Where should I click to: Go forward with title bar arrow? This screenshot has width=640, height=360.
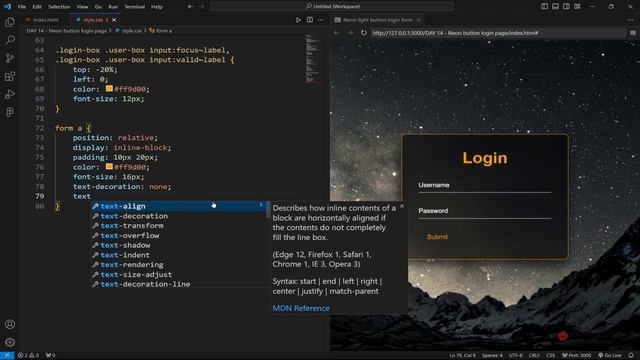pos(202,7)
